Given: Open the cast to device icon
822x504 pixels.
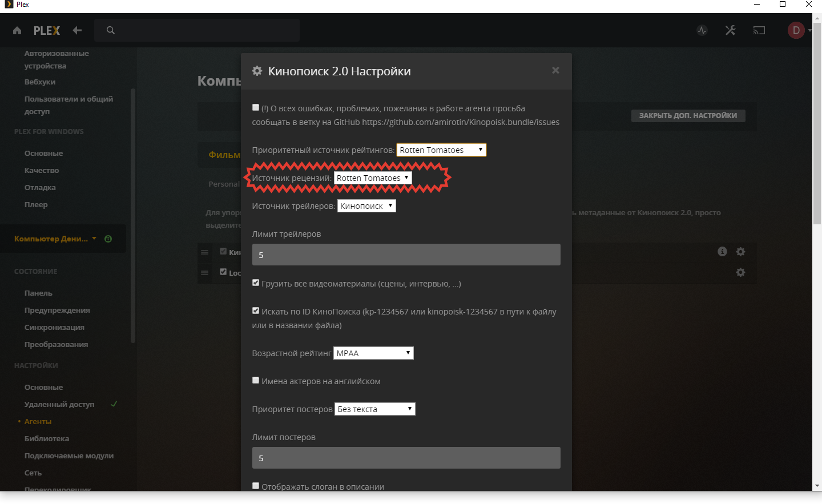Looking at the screenshot, I should click(759, 30).
